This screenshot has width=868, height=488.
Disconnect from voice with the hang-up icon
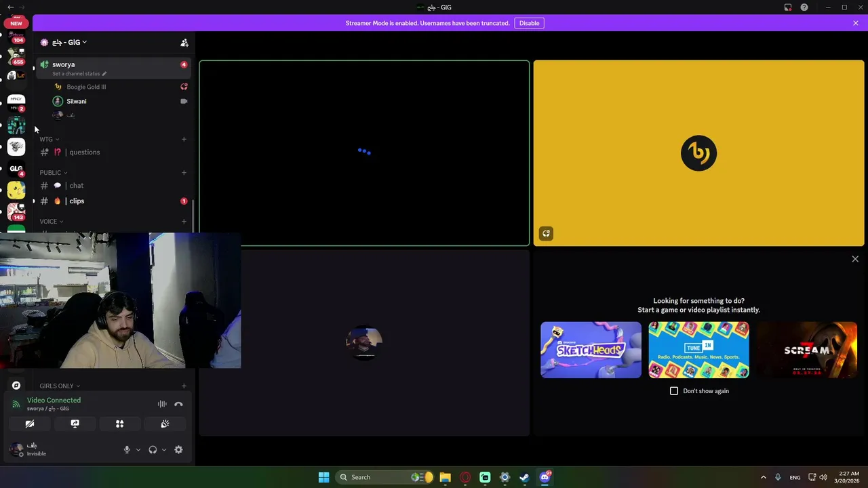click(x=178, y=404)
